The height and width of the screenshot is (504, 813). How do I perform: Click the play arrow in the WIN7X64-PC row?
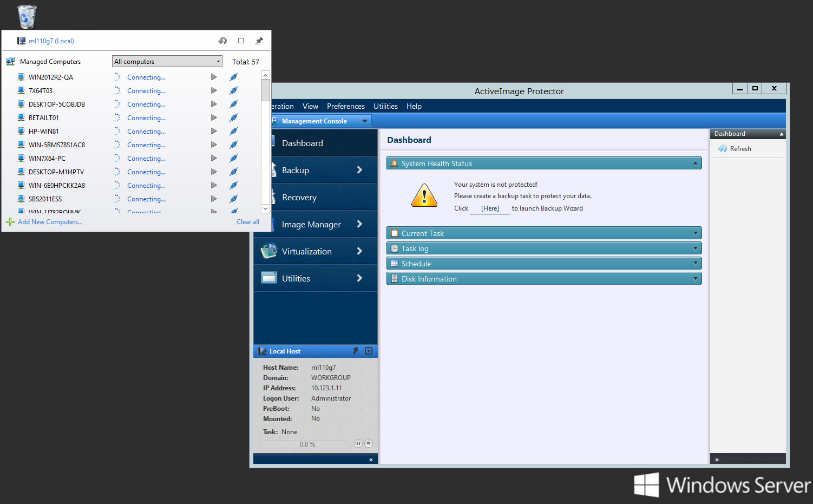[x=214, y=158]
